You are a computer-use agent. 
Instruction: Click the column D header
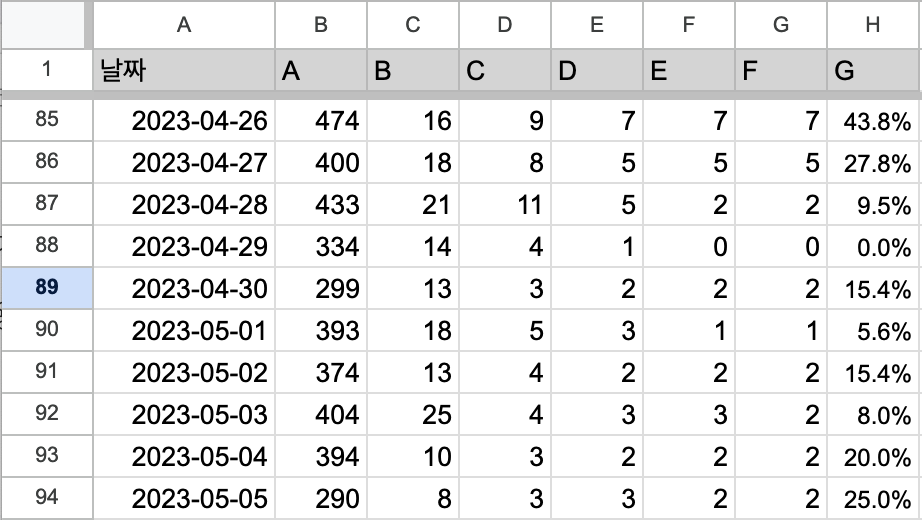[x=505, y=25]
